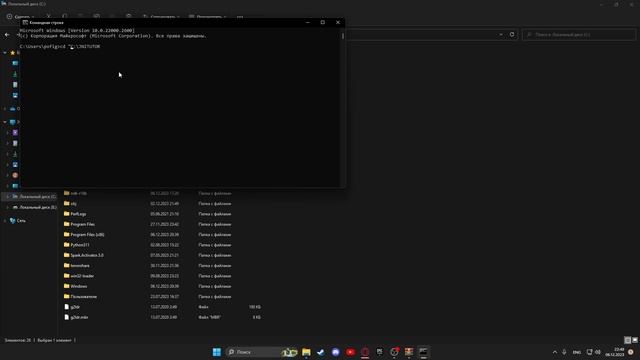
Task: Open the notification center badge
Action: pyautogui.click(x=631, y=352)
